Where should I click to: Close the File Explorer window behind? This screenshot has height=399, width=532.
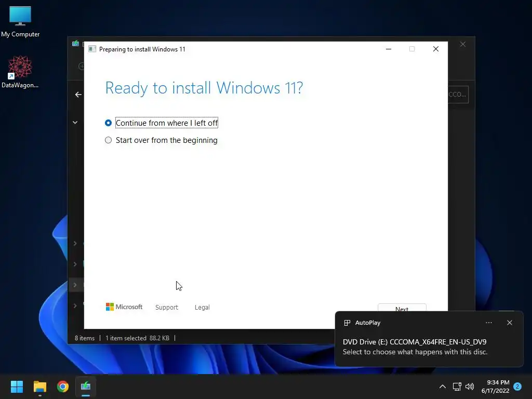pos(463,44)
